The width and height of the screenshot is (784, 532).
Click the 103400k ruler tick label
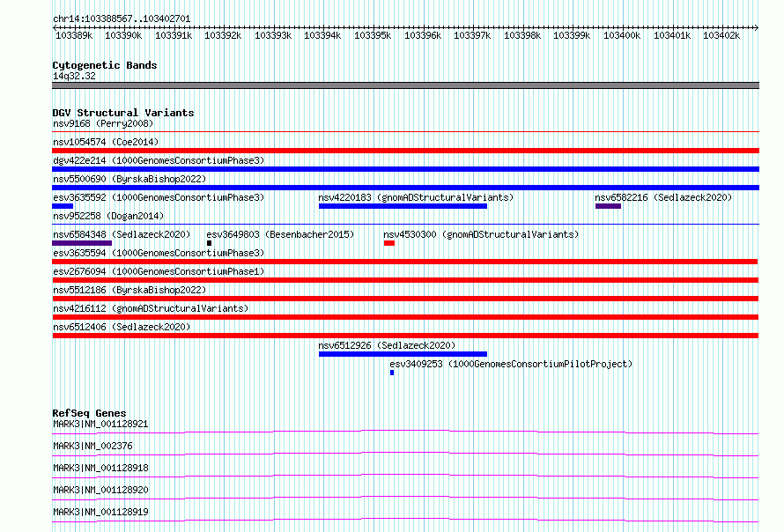click(x=622, y=35)
